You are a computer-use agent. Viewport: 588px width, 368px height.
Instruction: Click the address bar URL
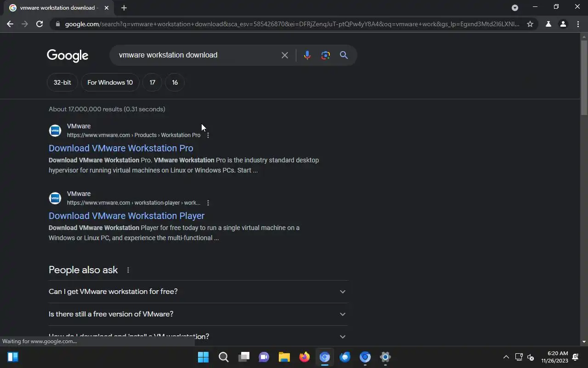click(292, 24)
